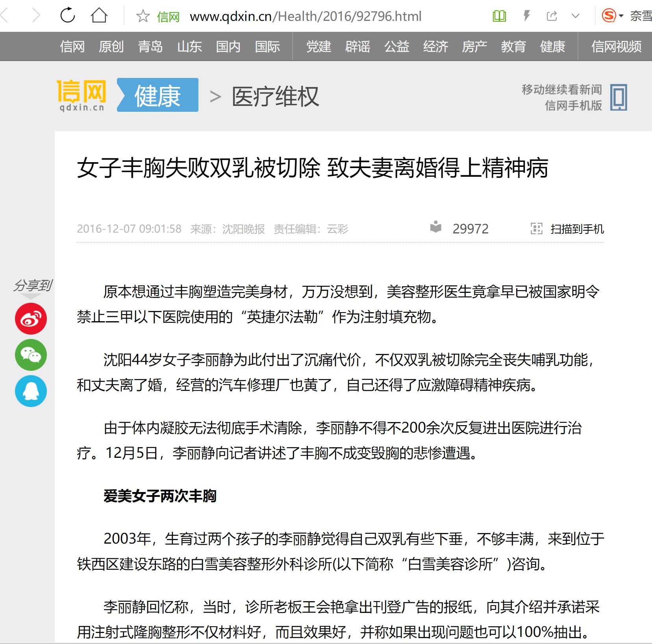Image resolution: width=652 pixels, height=644 pixels.
Task: Open mobile version phone icon
Action: (619, 97)
